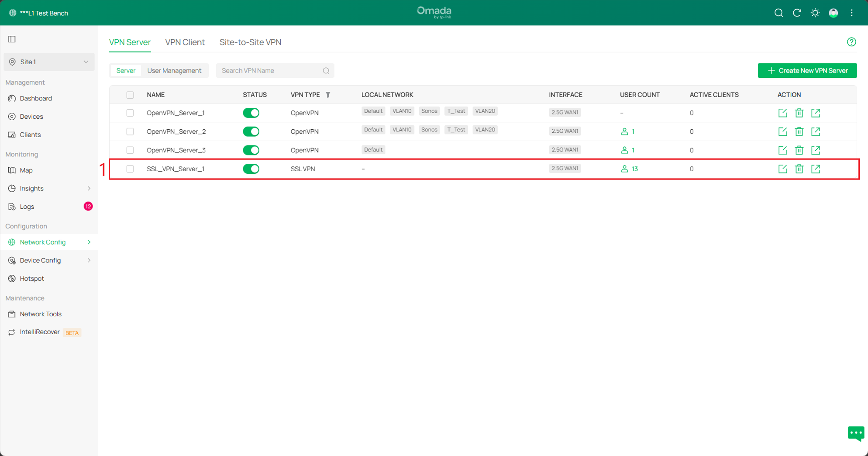Check the OpenVPN_Server_3 row checkbox
The width and height of the screenshot is (868, 456).
pos(130,150)
